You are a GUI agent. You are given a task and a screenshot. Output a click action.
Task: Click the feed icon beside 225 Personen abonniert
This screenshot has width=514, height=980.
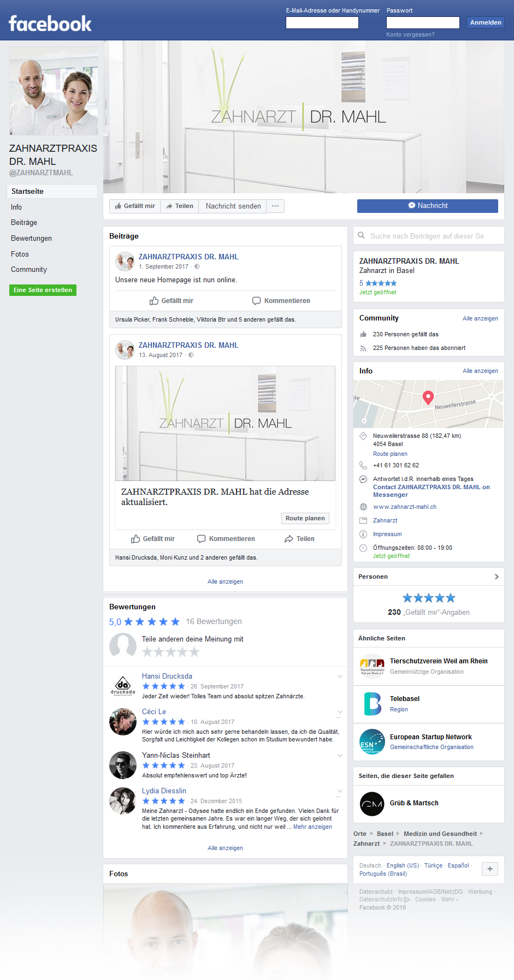[x=363, y=348]
